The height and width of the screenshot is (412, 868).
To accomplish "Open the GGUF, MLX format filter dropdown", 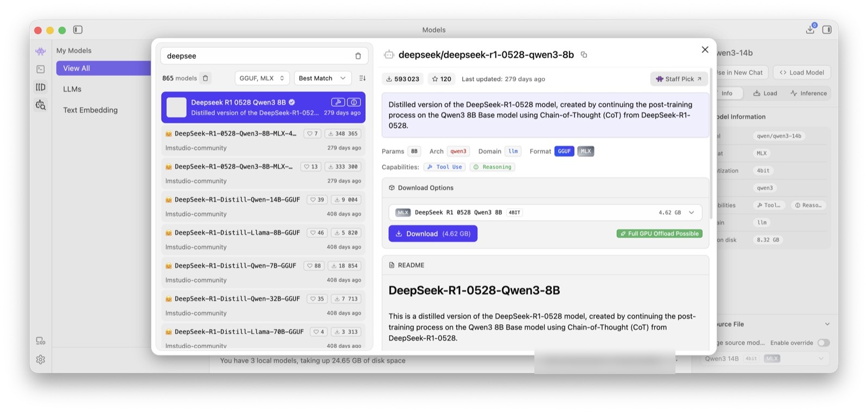I will pyautogui.click(x=262, y=78).
